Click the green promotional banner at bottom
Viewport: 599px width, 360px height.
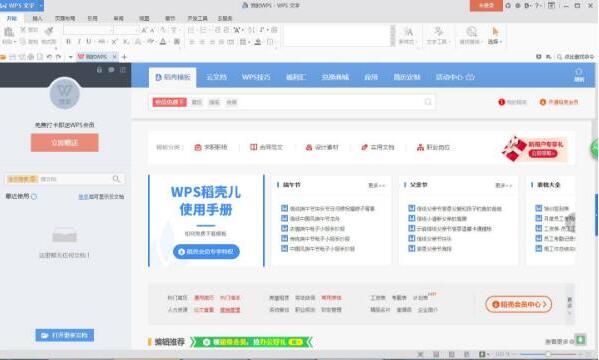[251, 342]
